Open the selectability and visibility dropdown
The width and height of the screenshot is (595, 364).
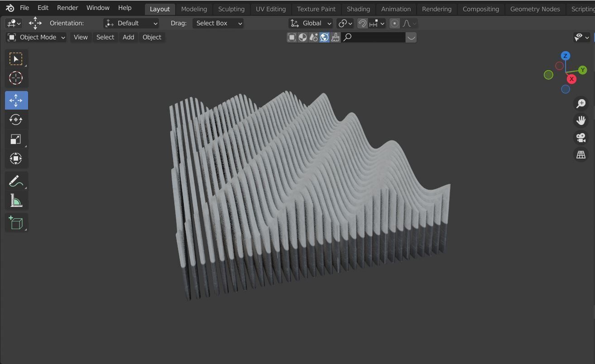point(582,37)
